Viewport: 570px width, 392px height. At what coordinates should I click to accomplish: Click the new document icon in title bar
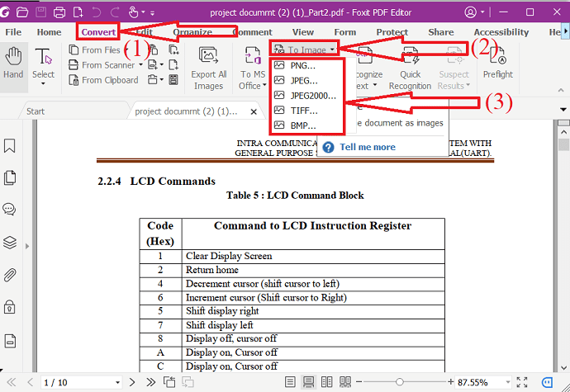[78, 12]
